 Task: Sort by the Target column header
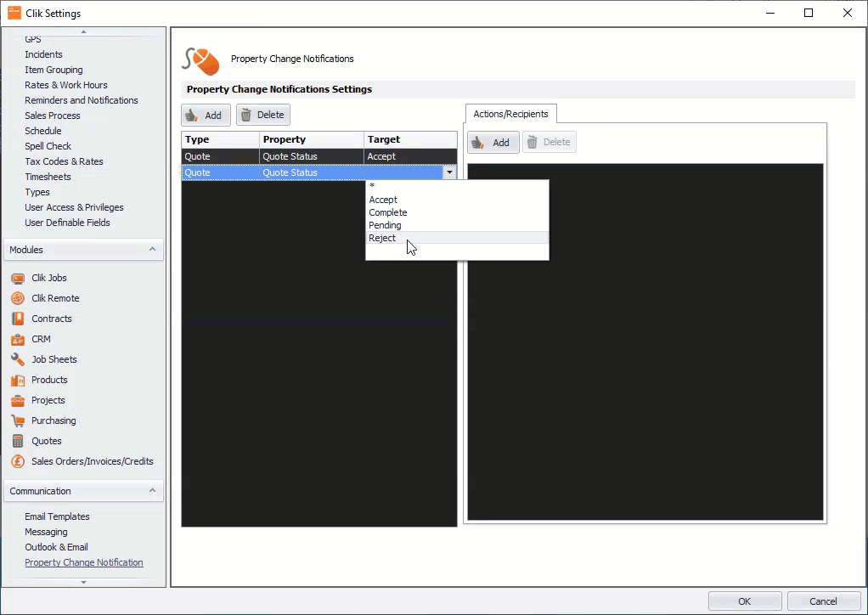[410, 139]
